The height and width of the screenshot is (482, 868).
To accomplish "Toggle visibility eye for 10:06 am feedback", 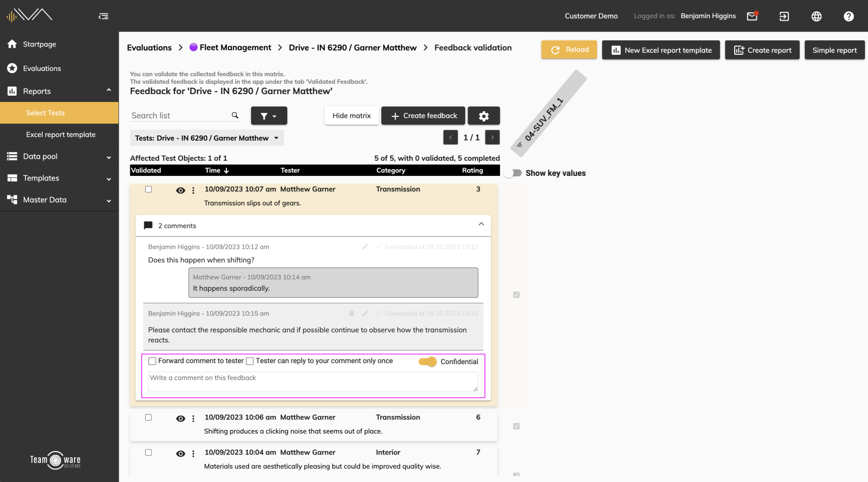I will tap(180, 418).
